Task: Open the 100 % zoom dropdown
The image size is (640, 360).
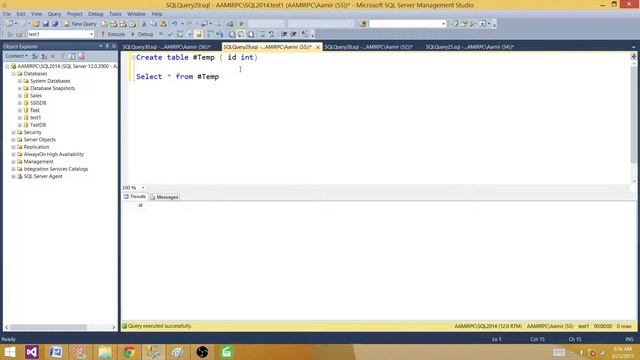Action: [x=142, y=188]
